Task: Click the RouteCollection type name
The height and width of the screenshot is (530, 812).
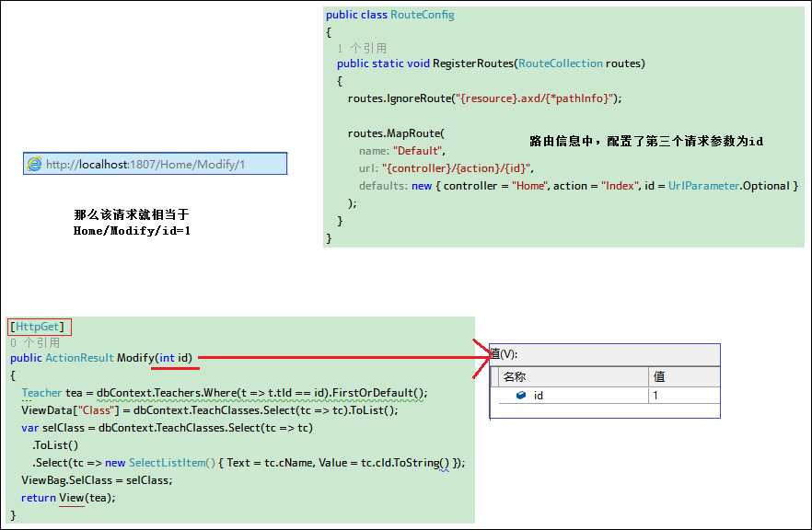Action: (561, 63)
